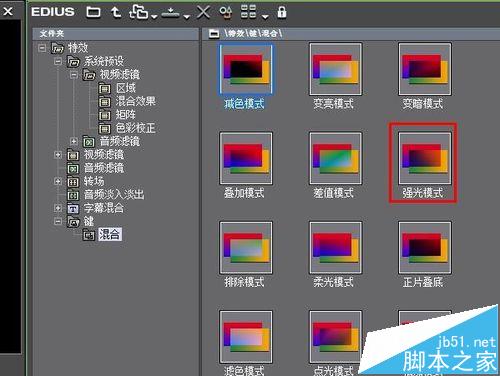Expand the 字幕混合 tree node
The image size is (500, 376).
pos(58,208)
